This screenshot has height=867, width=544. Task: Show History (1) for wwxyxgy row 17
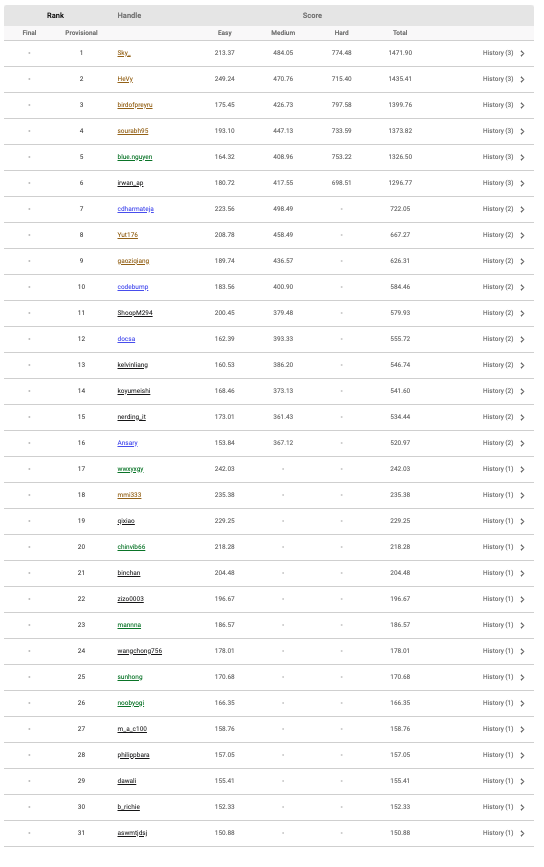[x=498, y=469]
